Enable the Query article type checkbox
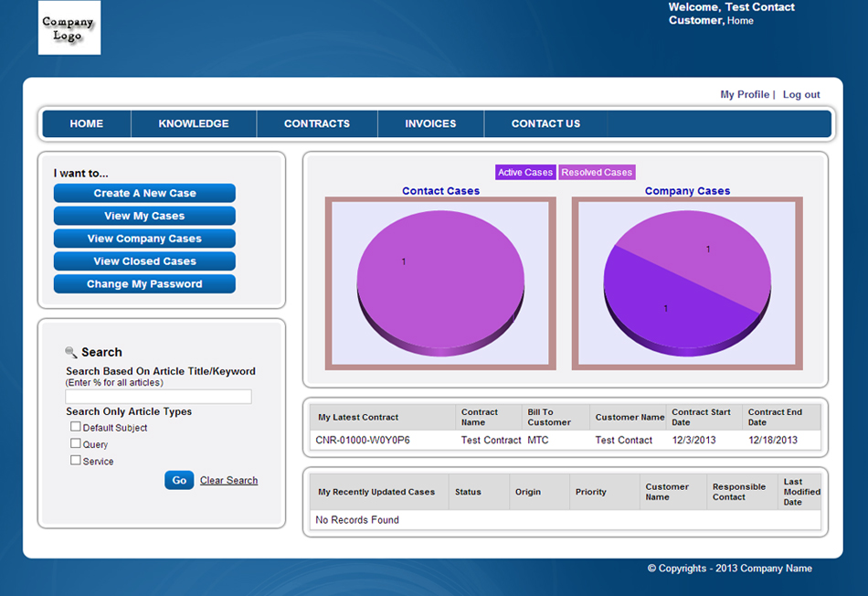Screen dimensions: 868x596 [76, 443]
